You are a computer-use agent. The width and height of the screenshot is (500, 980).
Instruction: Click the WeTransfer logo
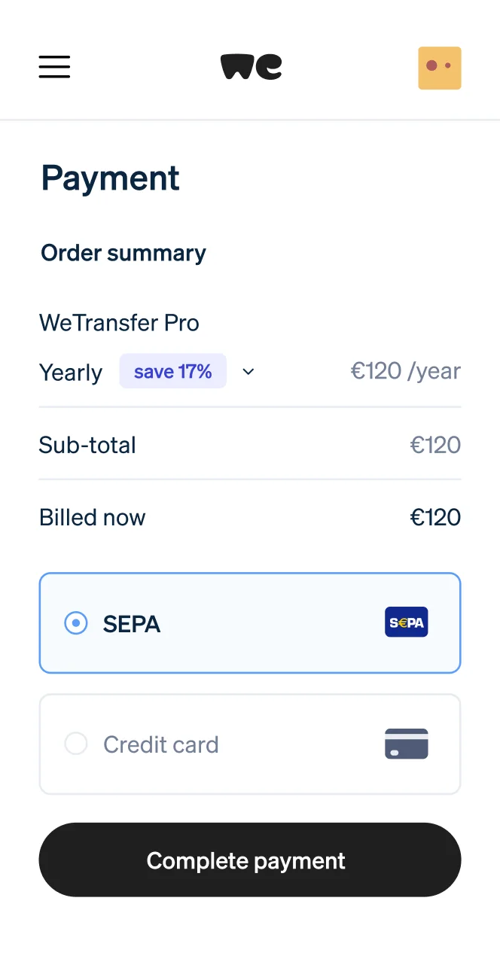(251, 67)
